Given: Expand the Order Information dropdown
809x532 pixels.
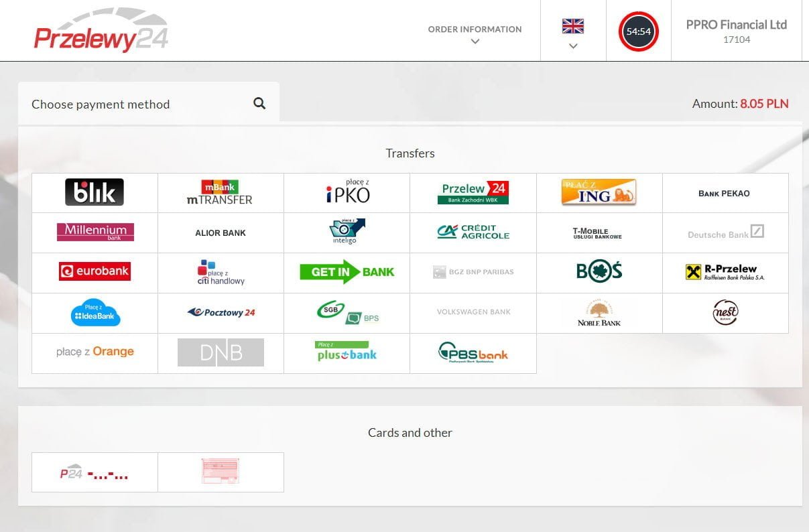Looking at the screenshot, I should (x=475, y=34).
